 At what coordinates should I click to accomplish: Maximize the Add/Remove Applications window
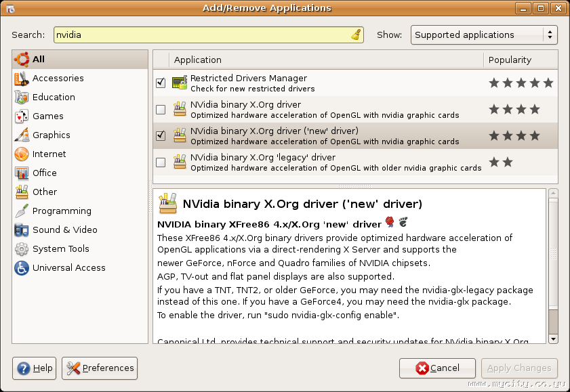pyautogui.click(x=541, y=8)
